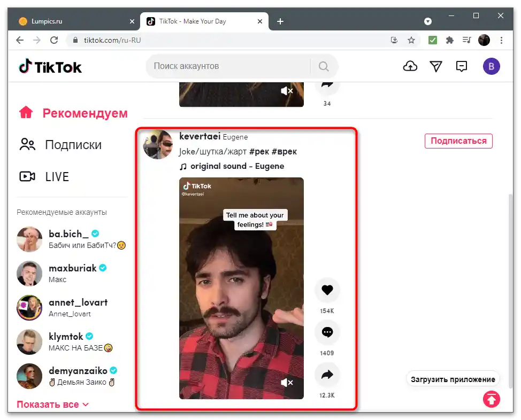521x420 pixels.
Task: Click the #рек hashtag
Action: coord(259,151)
